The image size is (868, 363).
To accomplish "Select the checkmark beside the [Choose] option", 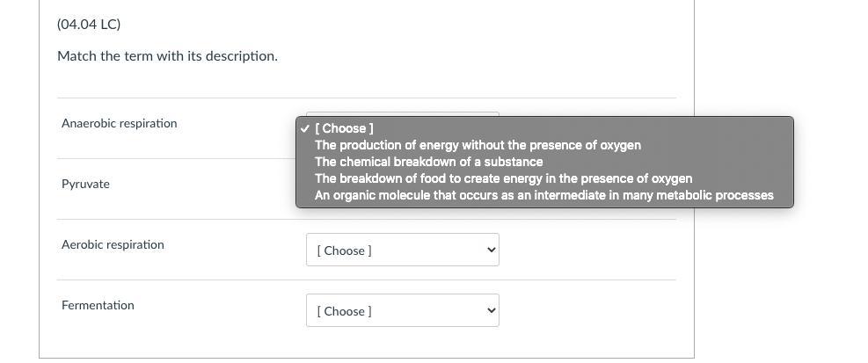I will point(303,128).
